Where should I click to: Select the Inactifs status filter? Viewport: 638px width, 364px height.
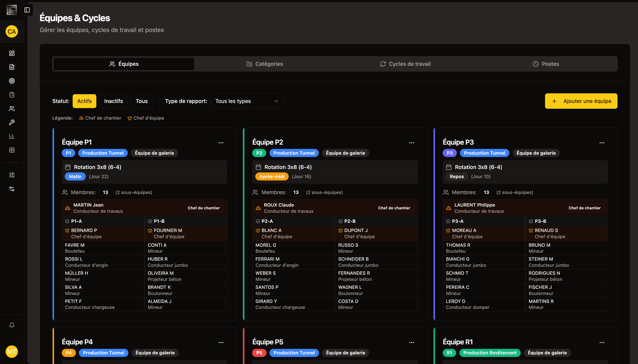pos(113,101)
